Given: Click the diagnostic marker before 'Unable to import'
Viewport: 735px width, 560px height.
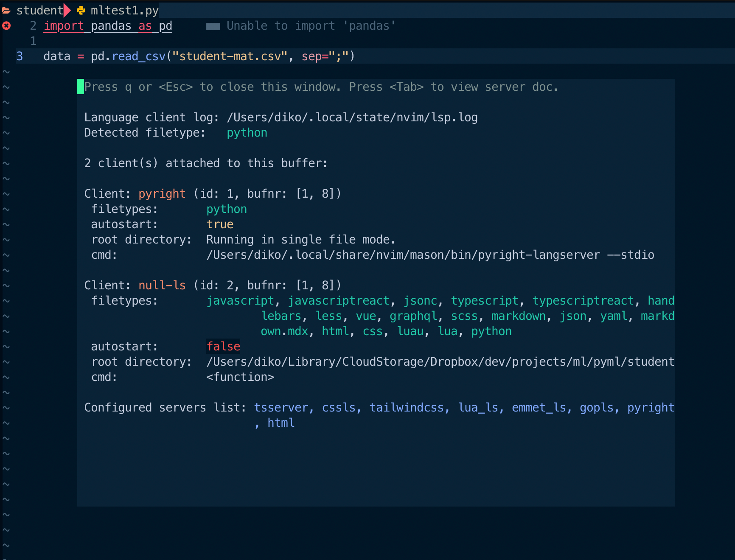Looking at the screenshot, I should click(213, 26).
